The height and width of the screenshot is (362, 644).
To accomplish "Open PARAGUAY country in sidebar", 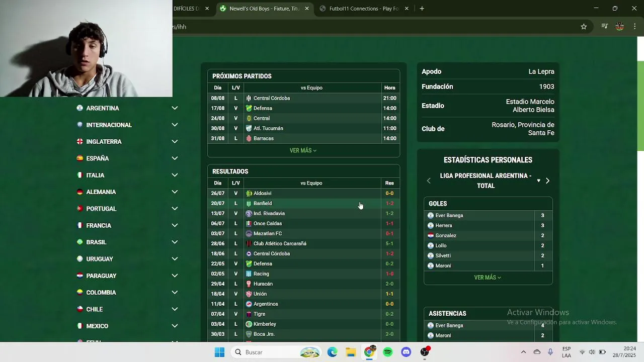I will 101,276.
